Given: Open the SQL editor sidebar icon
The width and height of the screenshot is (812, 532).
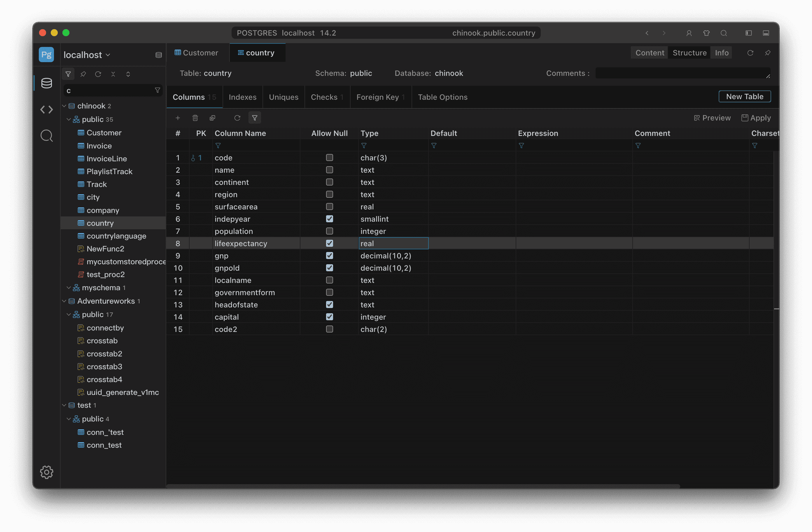Looking at the screenshot, I should (x=46, y=110).
